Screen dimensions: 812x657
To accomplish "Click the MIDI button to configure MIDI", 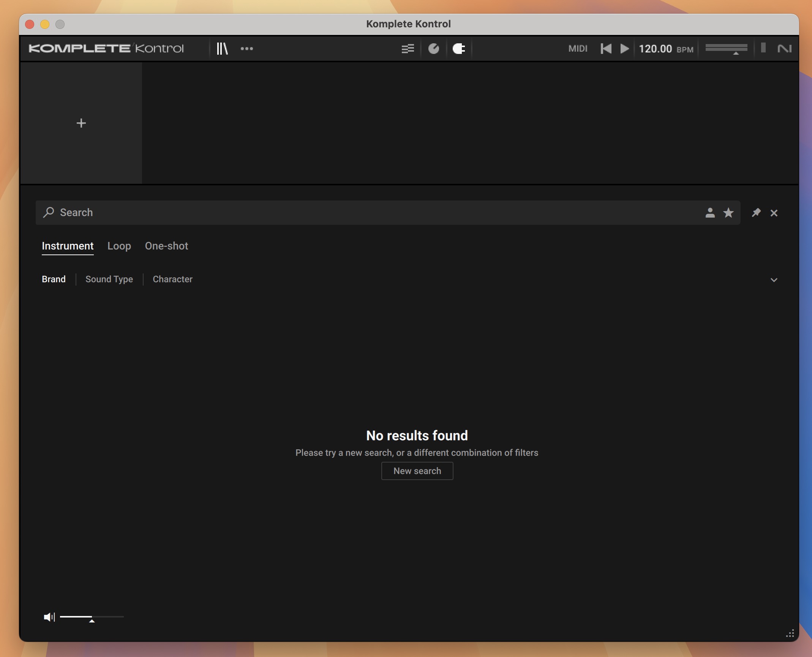I will (x=577, y=48).
